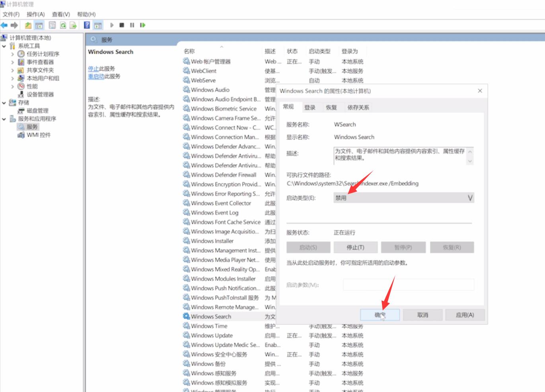Image resolution: width=545 pixels, height=392 pixels.
Task: Click the 重启动 service link
Action: [96, 76]
